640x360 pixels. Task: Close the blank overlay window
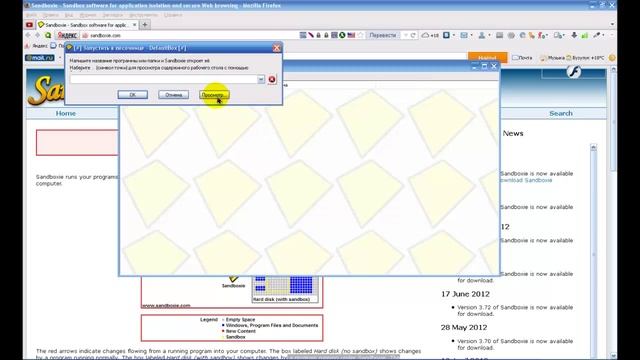pyautogui.click(x=494, y=66)
